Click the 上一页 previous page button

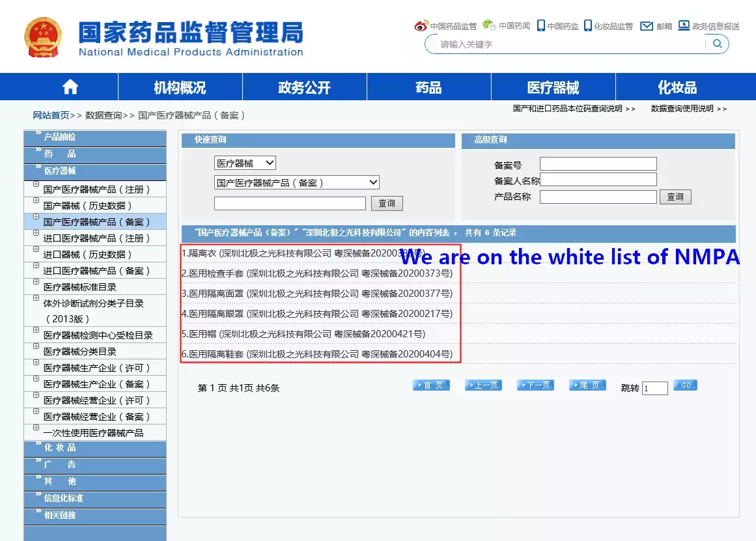pos(484,385)
